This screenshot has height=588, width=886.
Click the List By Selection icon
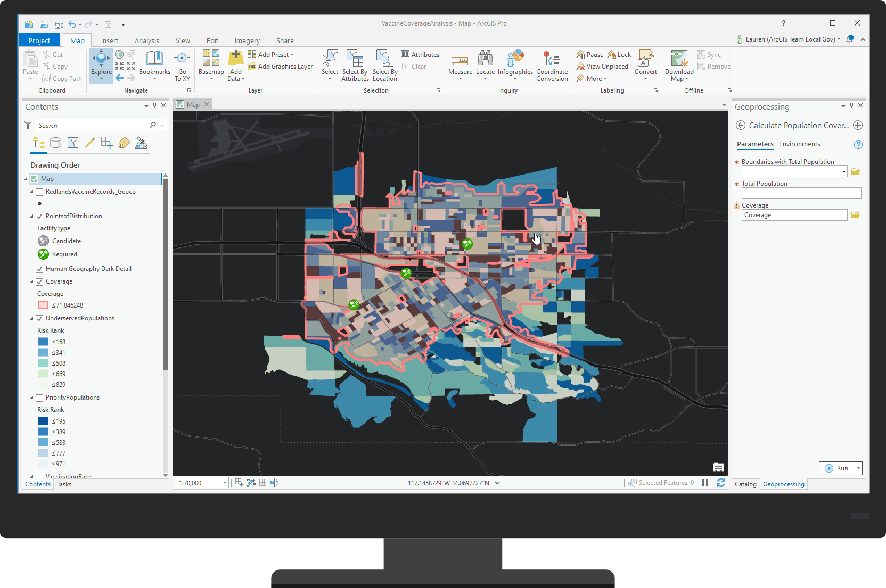coord(73,143)
